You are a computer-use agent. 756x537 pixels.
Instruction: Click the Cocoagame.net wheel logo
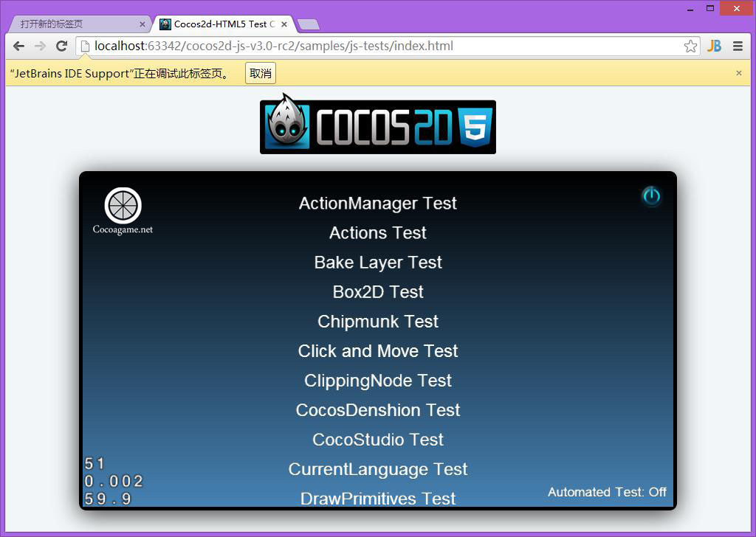[x=123, y=206]
